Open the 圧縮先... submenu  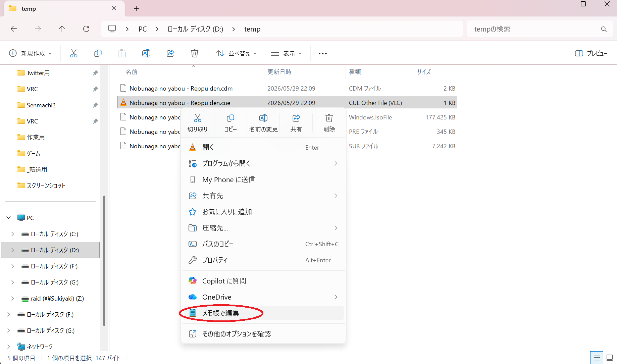coord(263,228)
